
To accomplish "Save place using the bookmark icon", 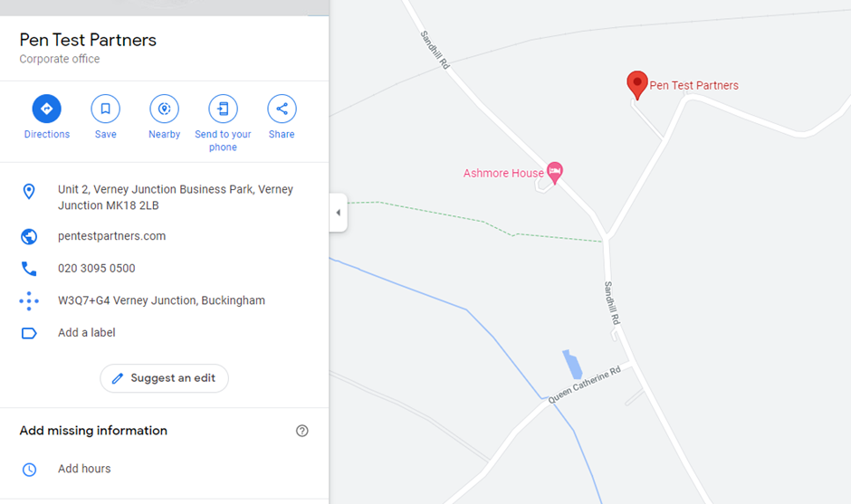I will tap(105, 109).
